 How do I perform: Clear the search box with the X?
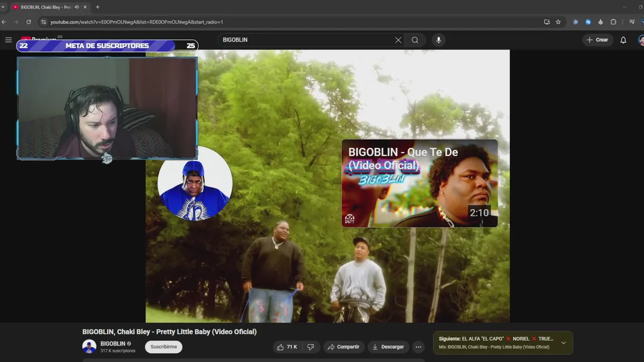(398, 40)
